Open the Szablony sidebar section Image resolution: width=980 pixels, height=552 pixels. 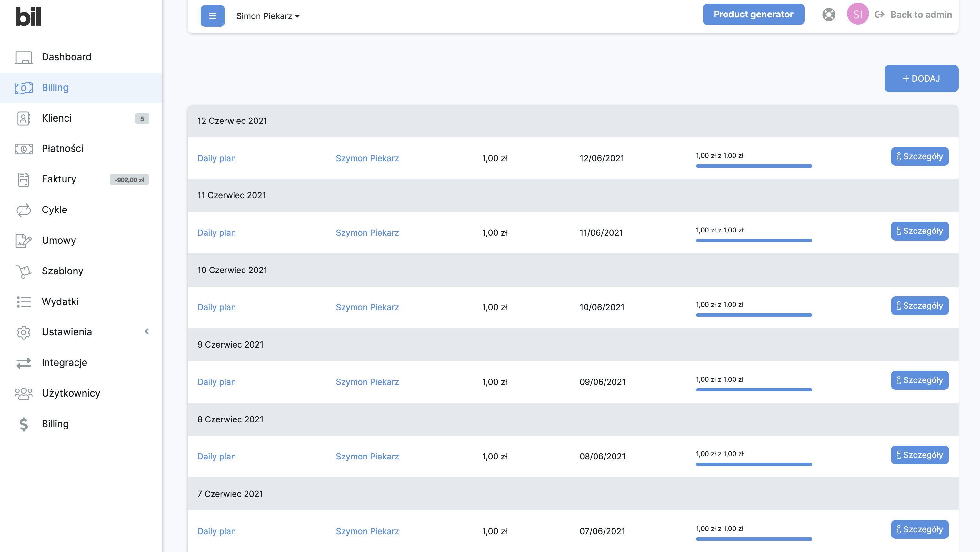[x=62, y=271]
